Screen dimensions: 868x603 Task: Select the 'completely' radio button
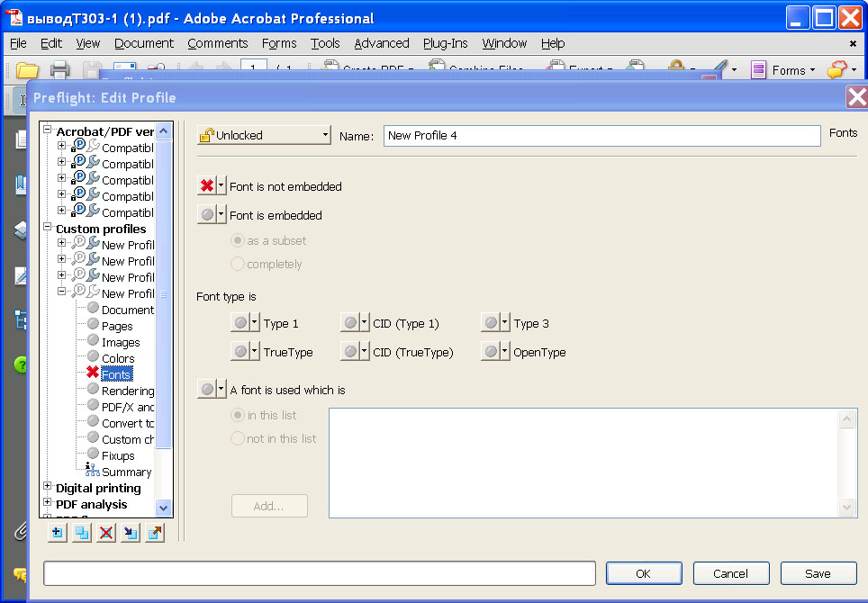pyautogui.click(x=238, y=264)
